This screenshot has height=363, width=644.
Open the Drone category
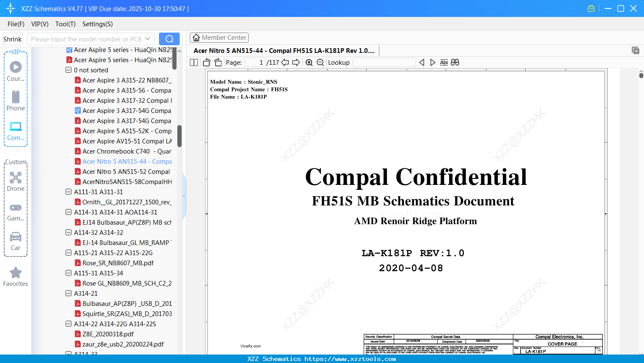pos(16,181)
